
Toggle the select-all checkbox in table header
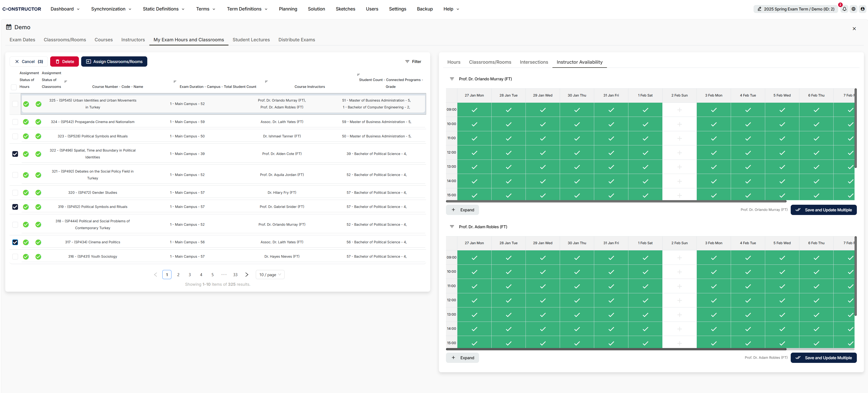pyautogui.click(x=14, y=87)
